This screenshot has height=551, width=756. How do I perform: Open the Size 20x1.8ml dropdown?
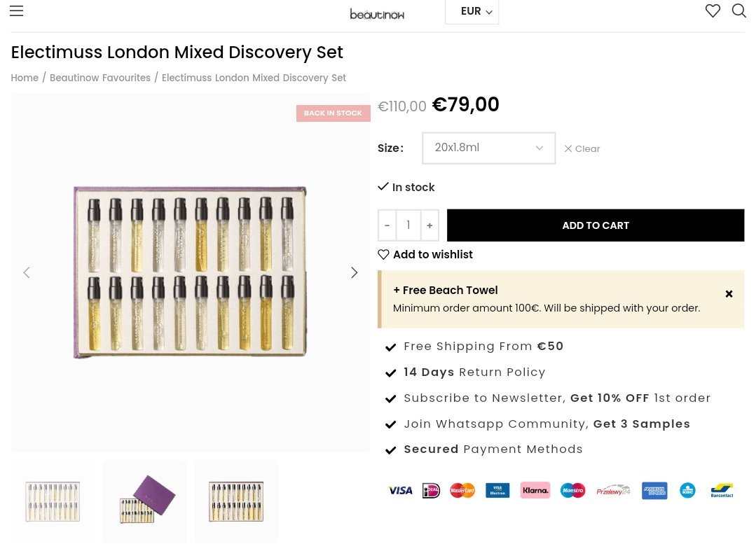click(488, 148)
